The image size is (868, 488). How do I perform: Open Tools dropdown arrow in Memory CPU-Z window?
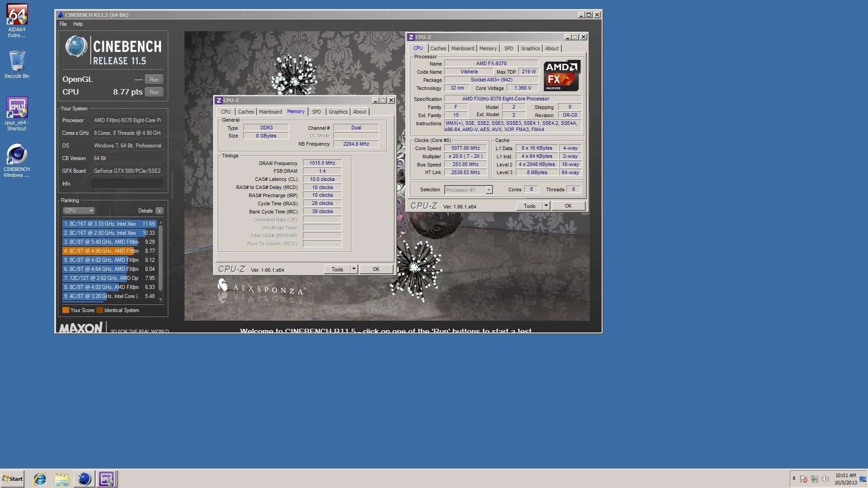pyautogui.click(x=354, y=270)
